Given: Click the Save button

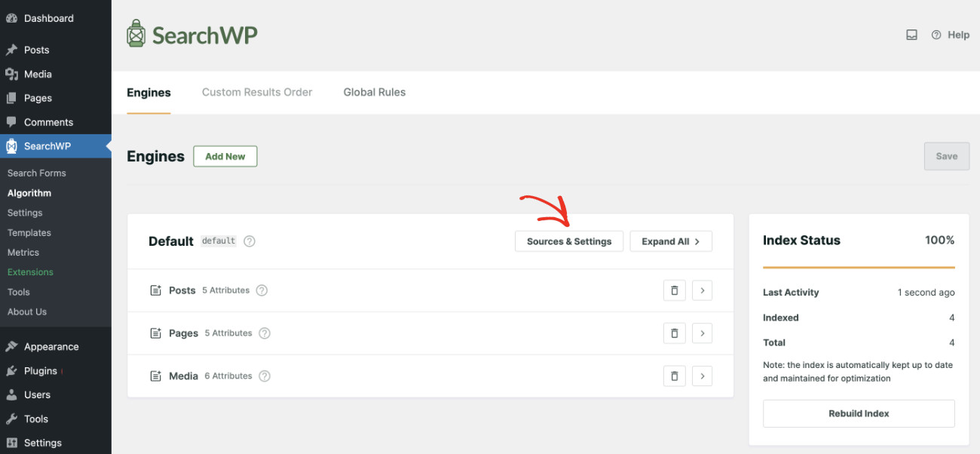Looking at the screenshot, I should click(947, 156).
